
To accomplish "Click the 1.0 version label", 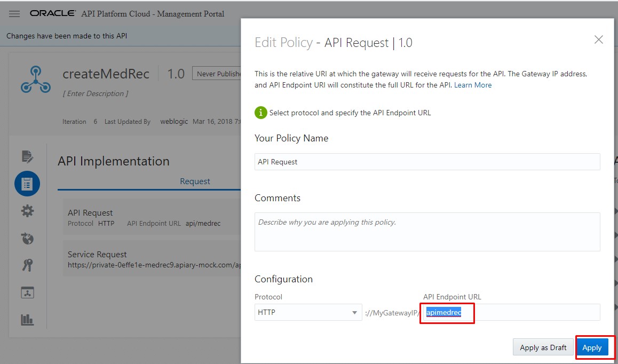I will [176, 74].
